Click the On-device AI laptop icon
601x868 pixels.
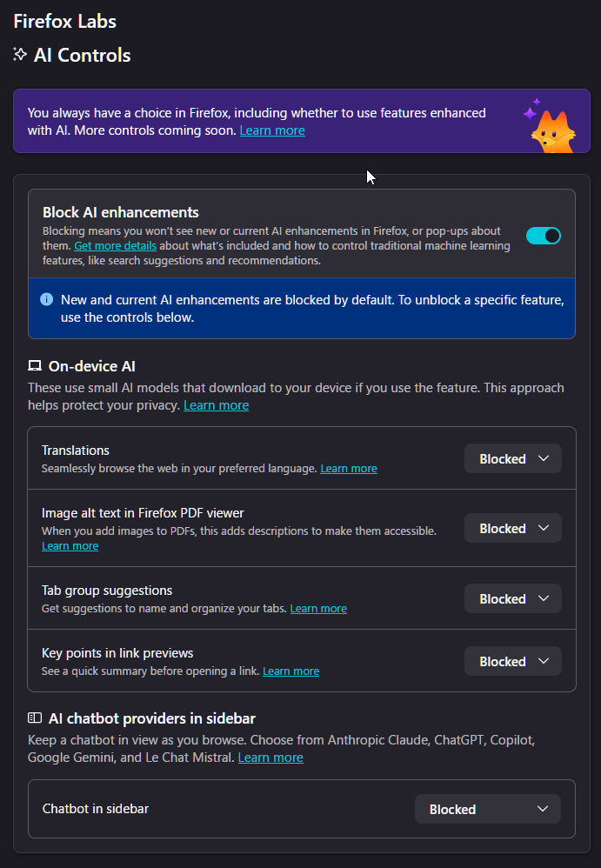pos(35,366)
